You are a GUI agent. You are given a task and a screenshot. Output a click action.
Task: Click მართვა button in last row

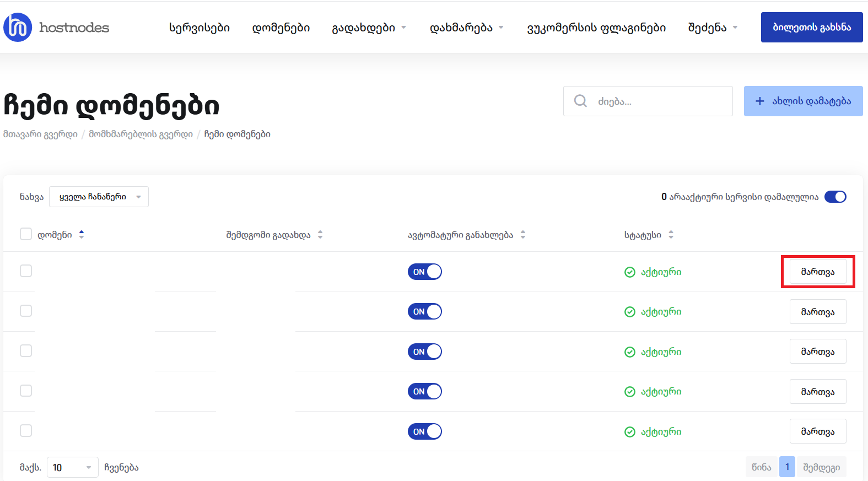tap(817, 431)
